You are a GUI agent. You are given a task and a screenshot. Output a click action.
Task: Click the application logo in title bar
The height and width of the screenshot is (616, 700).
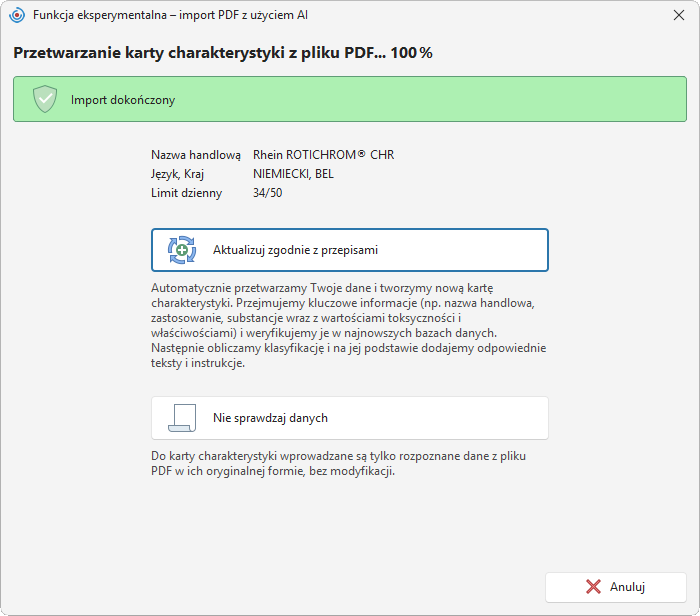(x=17, y=15)
